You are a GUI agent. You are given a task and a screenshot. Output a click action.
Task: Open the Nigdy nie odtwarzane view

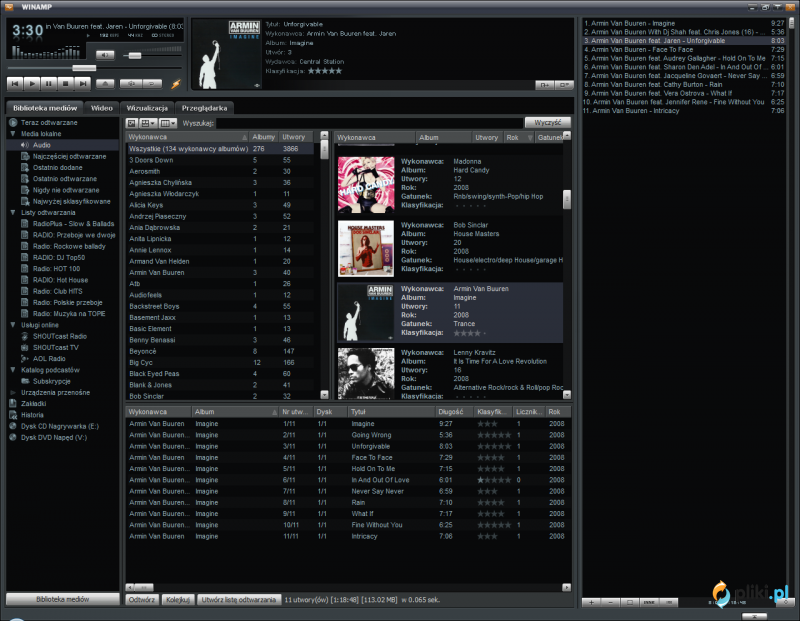[66, 190]
